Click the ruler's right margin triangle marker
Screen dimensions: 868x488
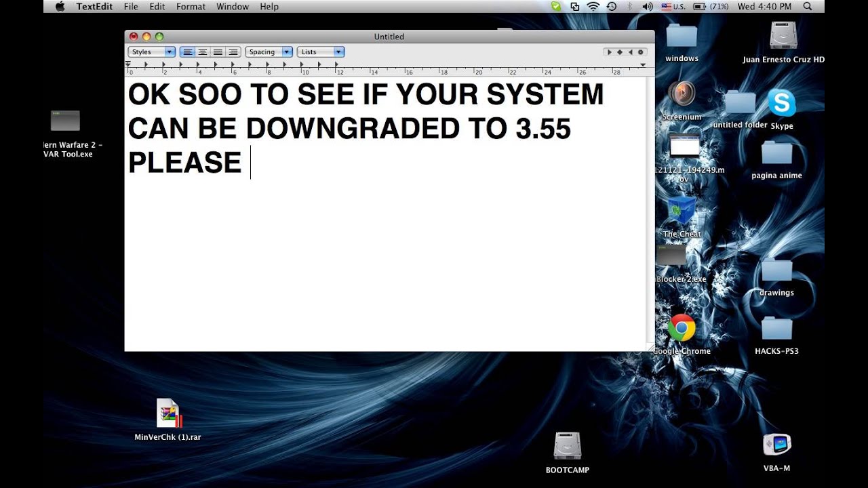coord(642,65)
